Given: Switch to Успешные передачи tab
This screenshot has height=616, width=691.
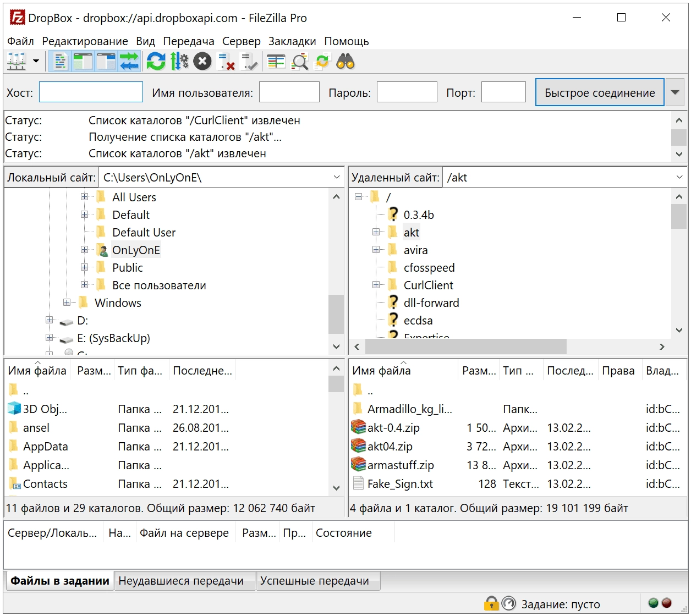Looking at the screenshot, I should (x=318, y=581).
